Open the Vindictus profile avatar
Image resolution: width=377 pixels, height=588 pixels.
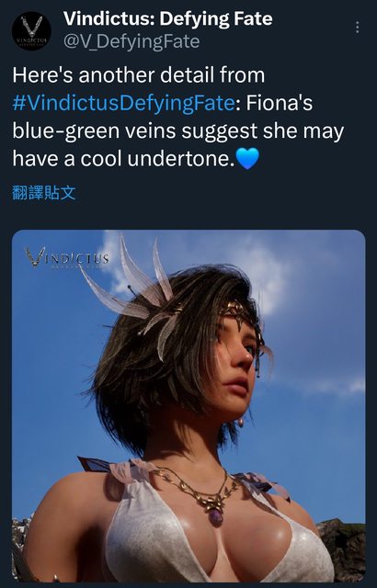[x=31, y=30]
